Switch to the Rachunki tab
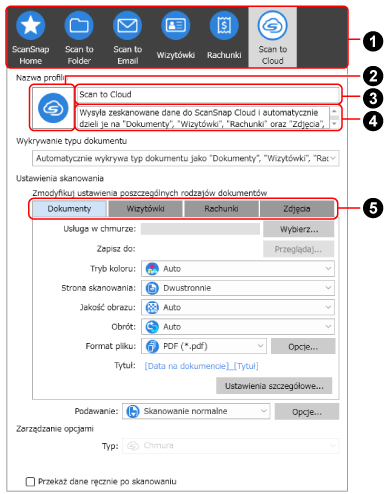This screenshot has height=494, width=386. [221, 209]
